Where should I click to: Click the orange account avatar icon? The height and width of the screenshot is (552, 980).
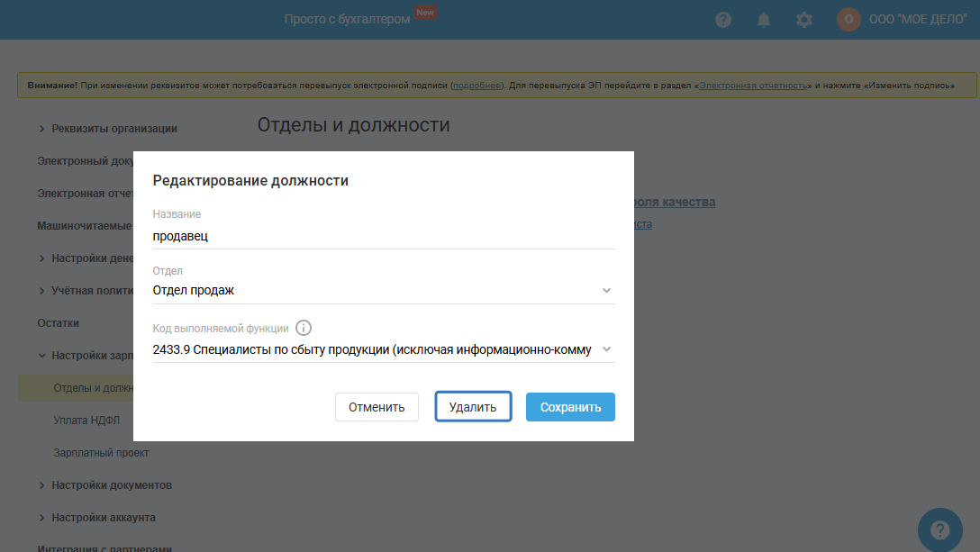coord(848,20)
